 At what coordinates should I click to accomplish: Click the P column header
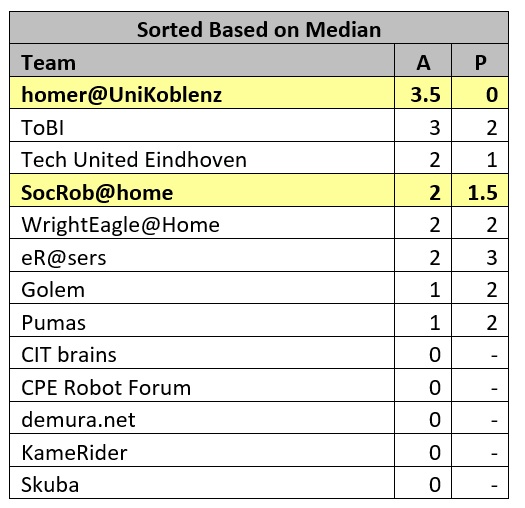point(480,61)
